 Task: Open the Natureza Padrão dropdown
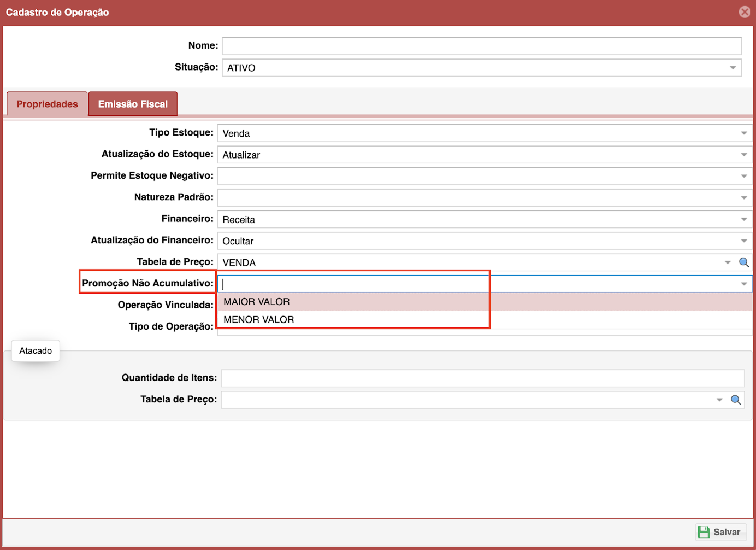[x=743, y=198]
